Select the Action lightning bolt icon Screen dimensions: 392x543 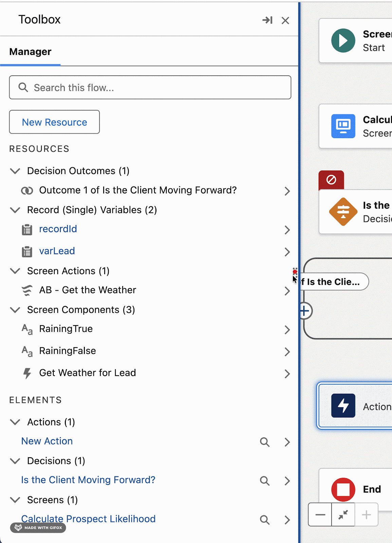tap(343, 406)
